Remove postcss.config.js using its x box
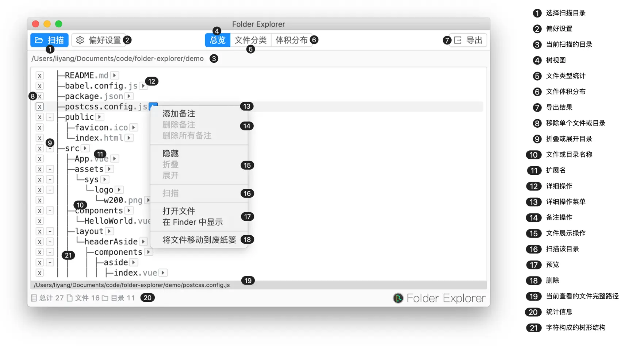This screenshot has width=644, height=348. click(x=39, y=107)
